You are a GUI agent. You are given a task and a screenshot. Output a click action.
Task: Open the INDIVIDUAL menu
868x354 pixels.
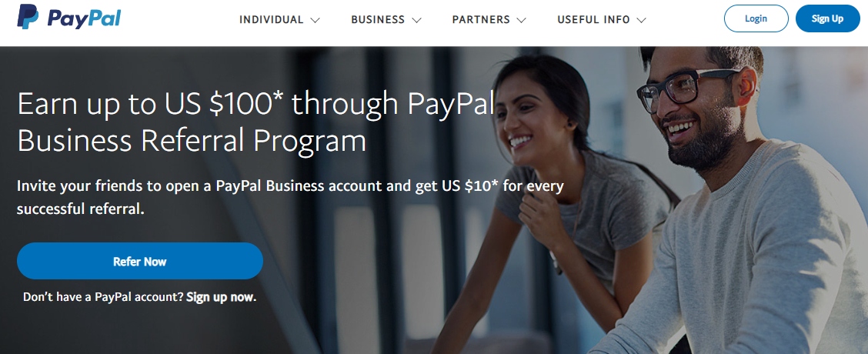[x=271, y=19]
